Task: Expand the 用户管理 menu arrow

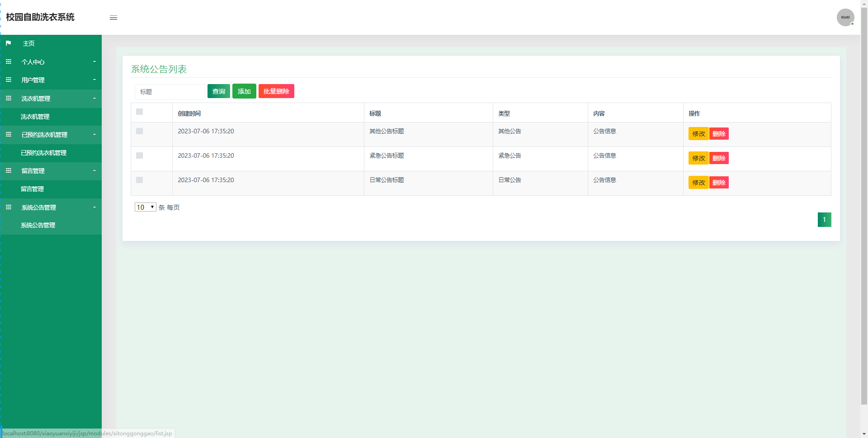Action: [x=94, y=80]
